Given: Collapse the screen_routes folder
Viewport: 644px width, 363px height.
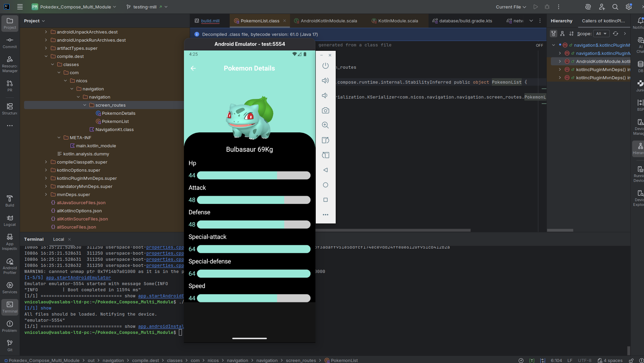Looking at the screenshot, I should pyautogui.click(x=85, y=105).
